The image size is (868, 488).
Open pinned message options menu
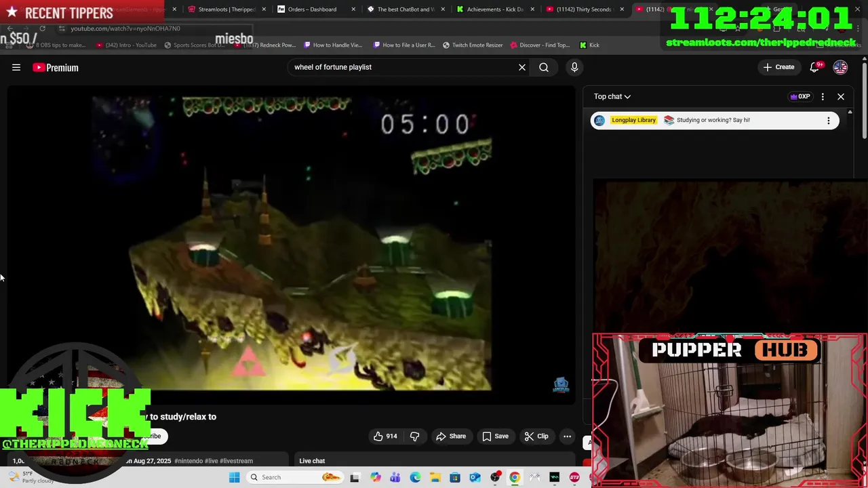828,121
